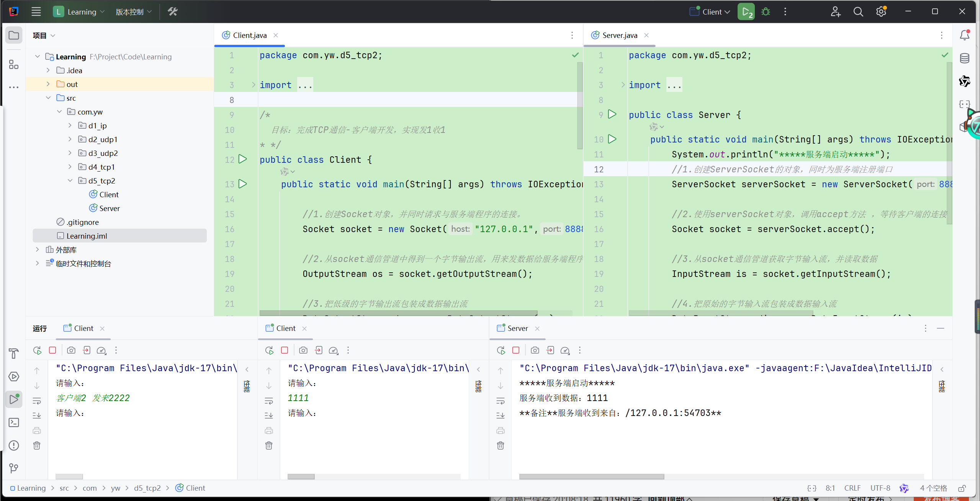The image size is (980, 501).
Task: Open the Notifications bell icon
Action: pyautogui.click(x=965, y=35)
